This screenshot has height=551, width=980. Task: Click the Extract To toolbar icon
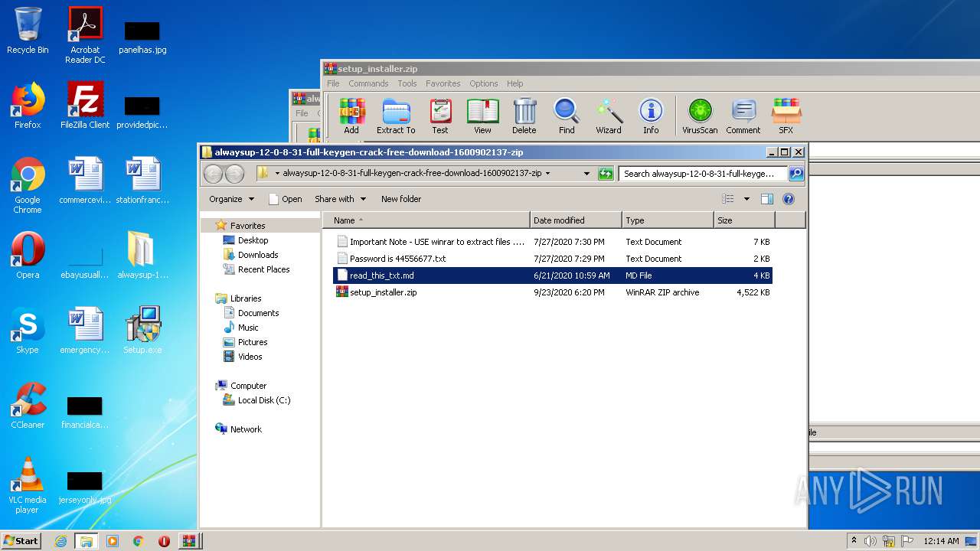click(x=396, y=116)
